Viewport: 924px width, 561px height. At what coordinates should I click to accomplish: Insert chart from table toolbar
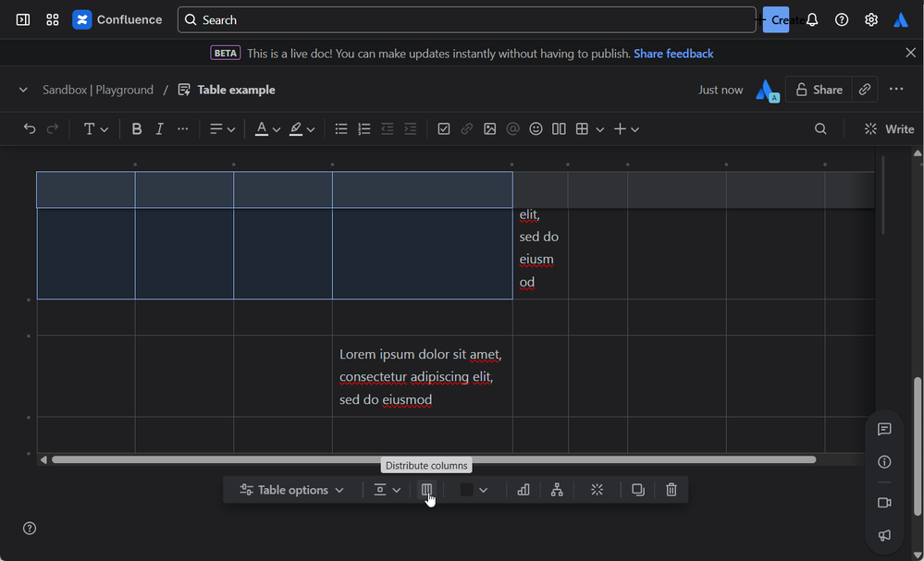click(x=524, y=490)
